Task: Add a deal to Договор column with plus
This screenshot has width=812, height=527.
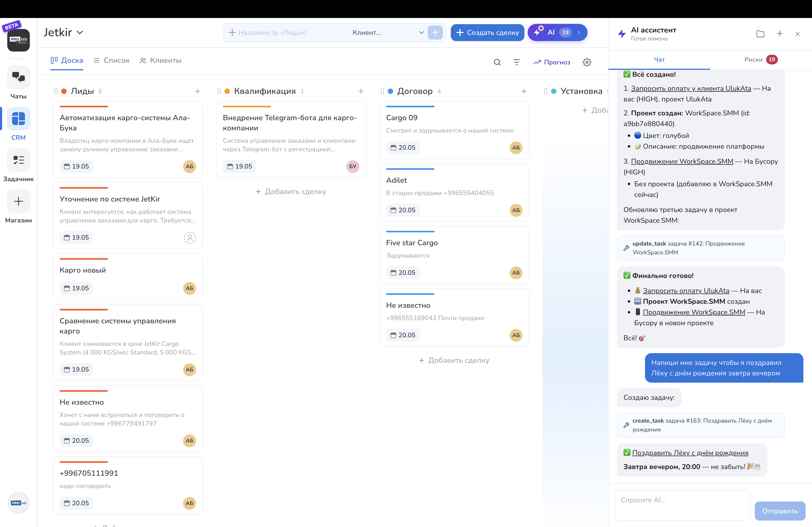Action: click(524, 91)
